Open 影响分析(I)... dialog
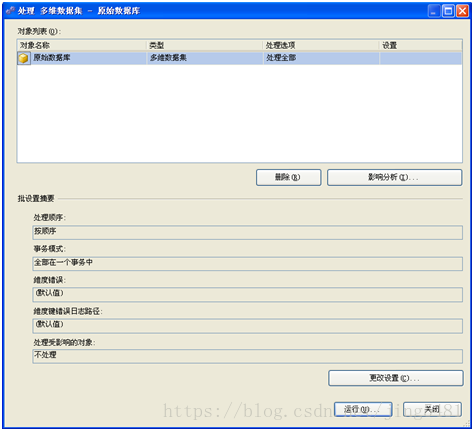 395,177
